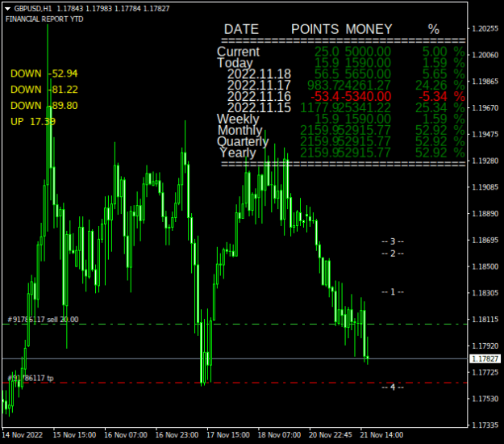The width and height of the screenshot is (504, 444).
Task: Click the -- 3 -- level marker
Action: tap(393, 241)
